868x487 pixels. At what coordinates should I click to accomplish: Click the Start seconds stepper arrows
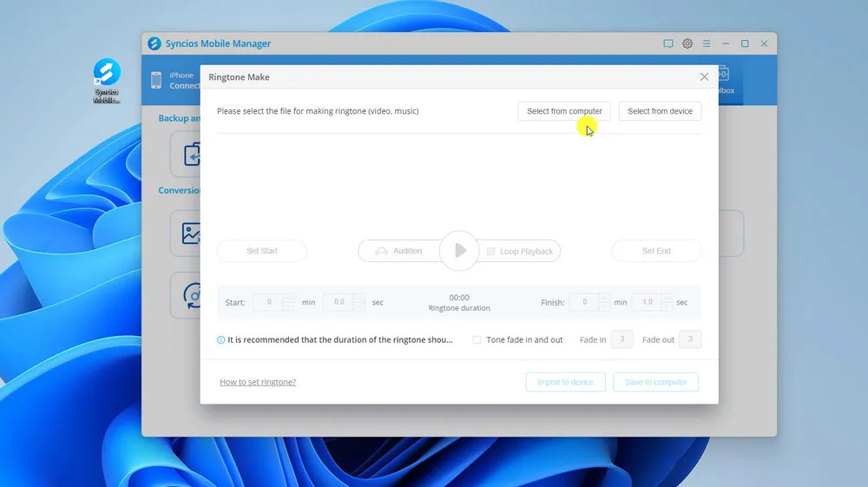click(x=358, y=302)
